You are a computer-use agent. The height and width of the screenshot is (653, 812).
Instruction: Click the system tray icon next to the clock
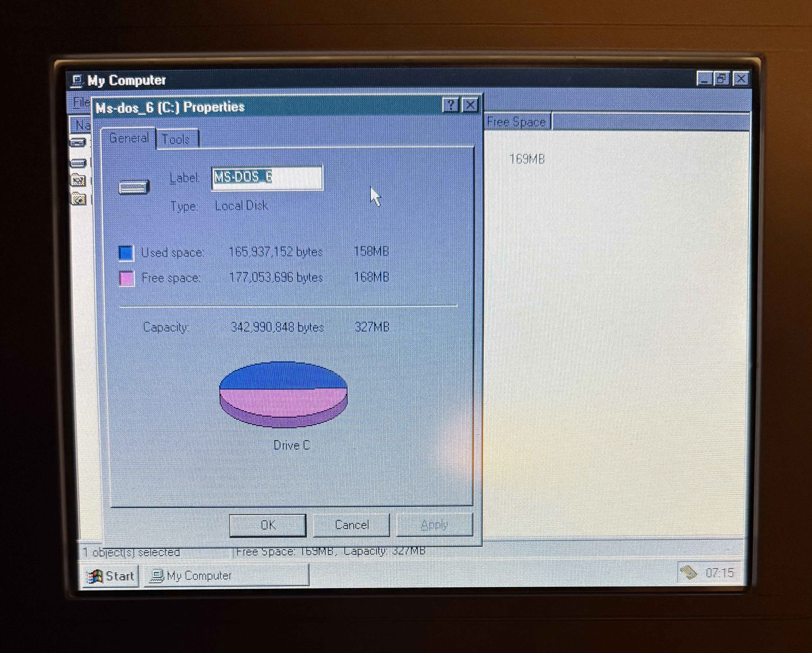(688, 572)
